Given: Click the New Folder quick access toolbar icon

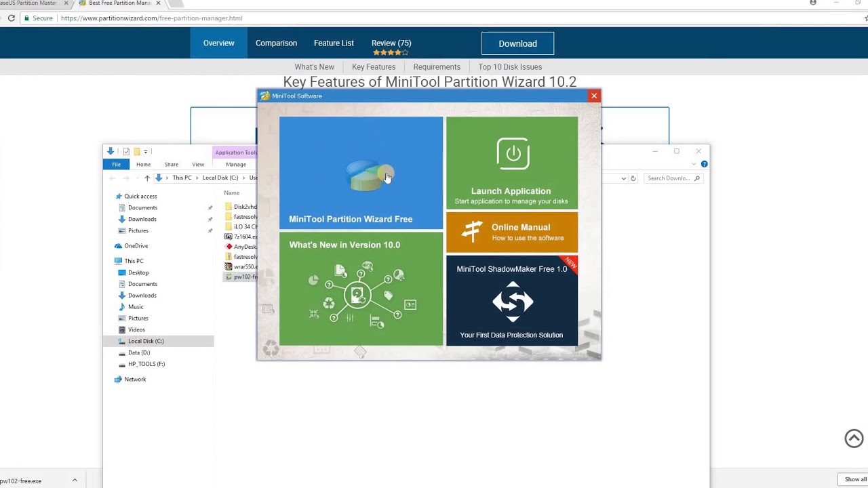Looking at the screenshot, I should click(136, 151).
